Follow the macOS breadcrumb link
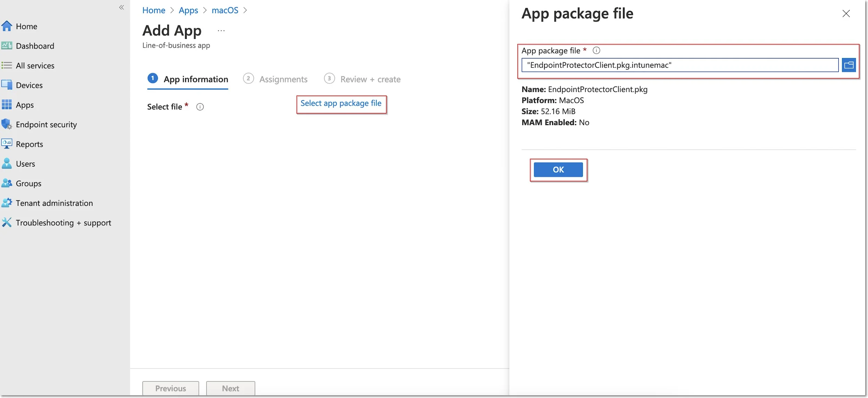 coord(225,10)
